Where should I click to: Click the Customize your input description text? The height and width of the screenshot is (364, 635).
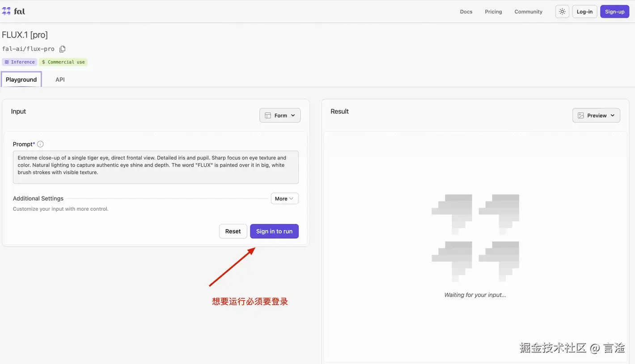pos(61,209)
